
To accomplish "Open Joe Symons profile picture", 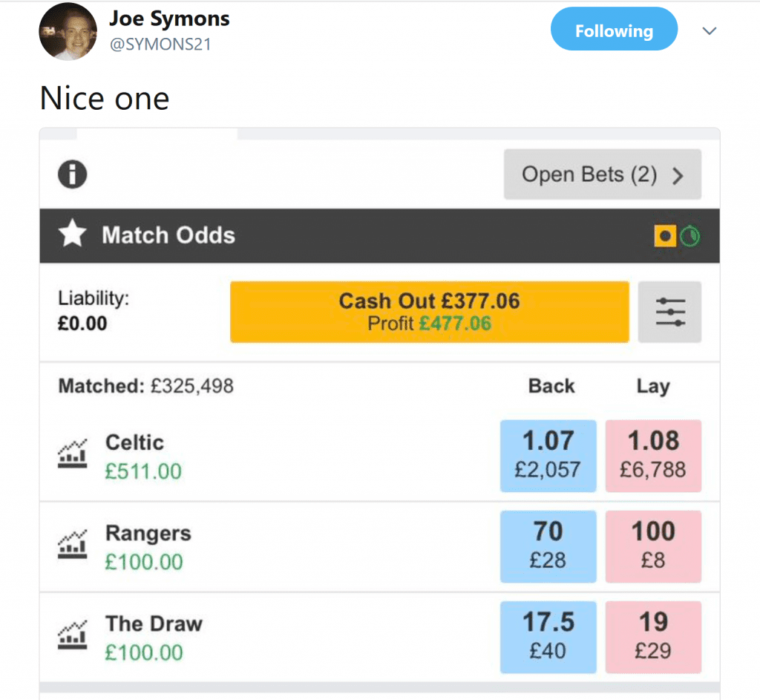I will point(68,31).
